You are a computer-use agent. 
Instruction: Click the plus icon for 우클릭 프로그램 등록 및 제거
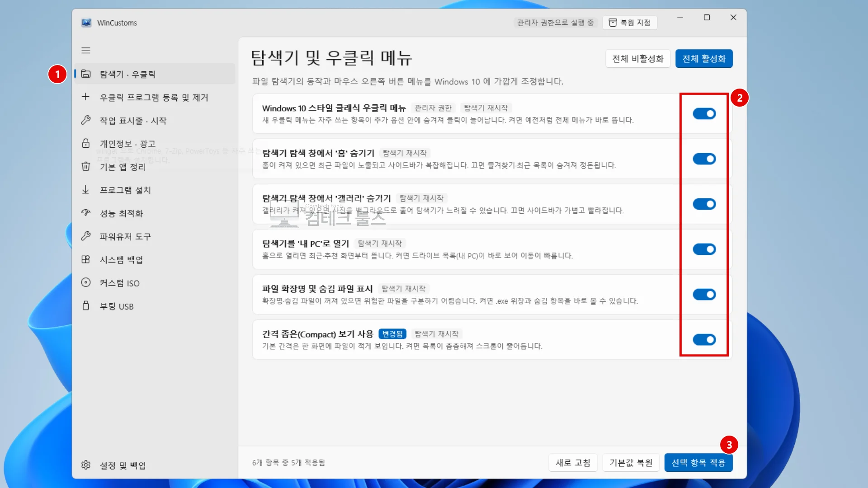click(85, 97)
